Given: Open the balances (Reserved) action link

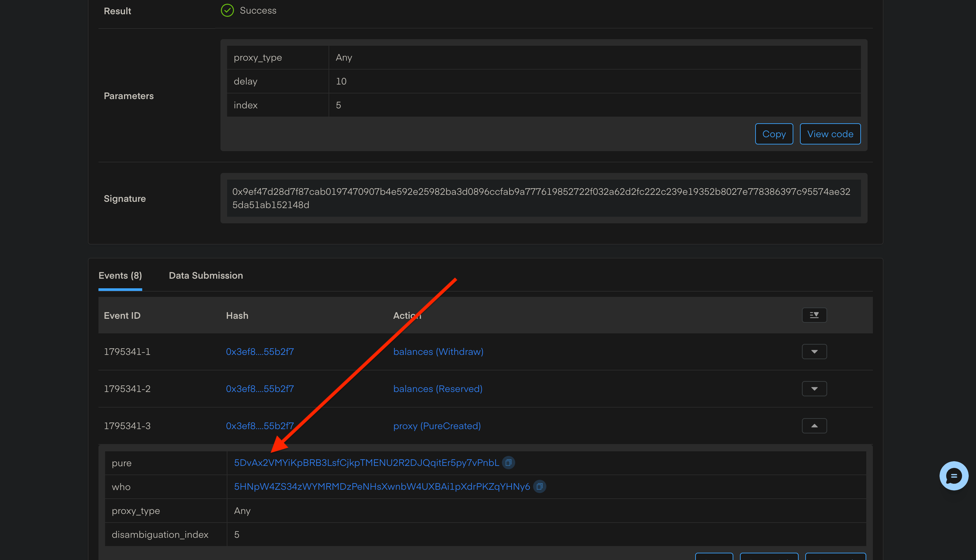Looking at the screenshot, I should [438, 388].
